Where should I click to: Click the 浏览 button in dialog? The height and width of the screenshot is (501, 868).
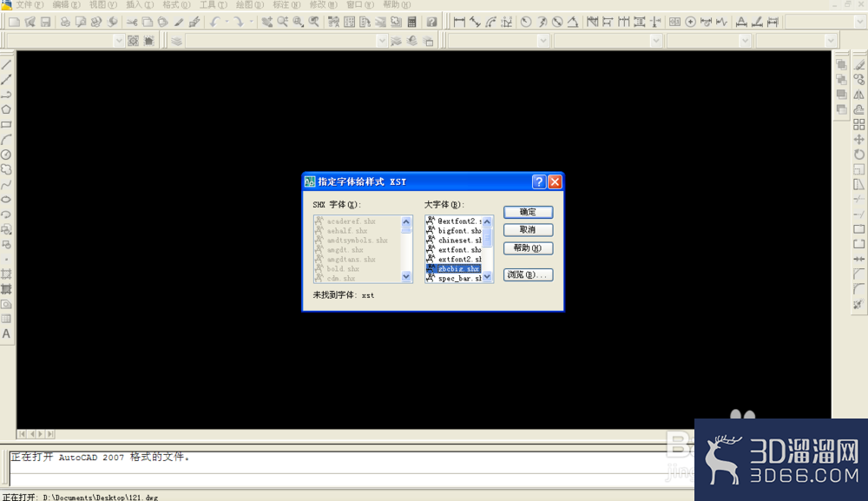tap(528, 274)
